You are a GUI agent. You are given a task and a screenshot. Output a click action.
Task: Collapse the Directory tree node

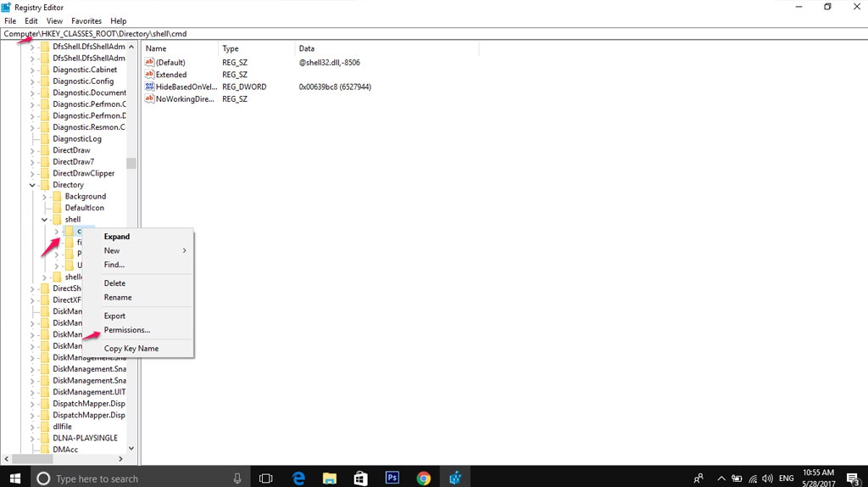tap(33, 185)
